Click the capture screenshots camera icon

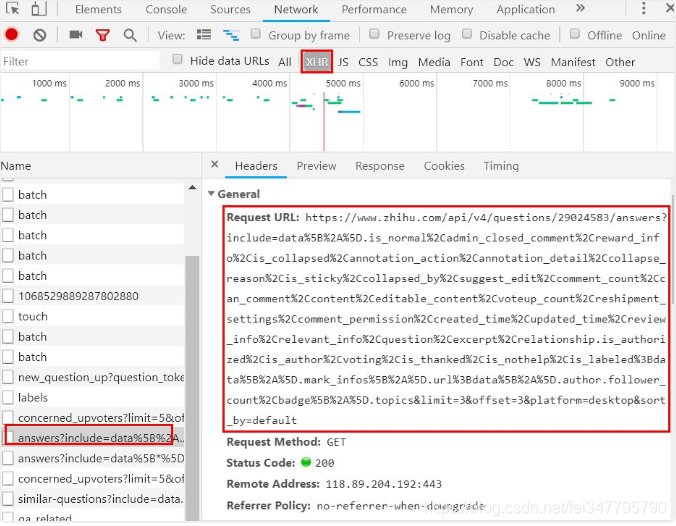click(x=75, y=34)
